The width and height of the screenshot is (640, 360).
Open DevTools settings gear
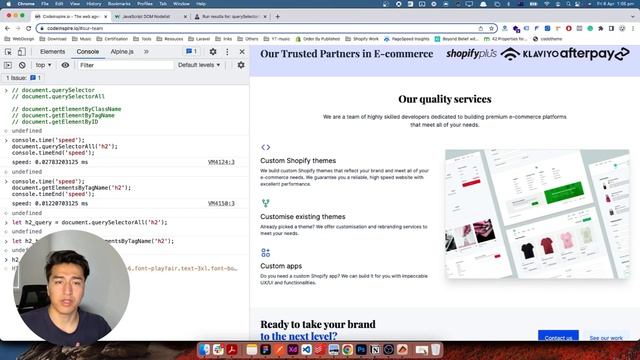point(213,52)
